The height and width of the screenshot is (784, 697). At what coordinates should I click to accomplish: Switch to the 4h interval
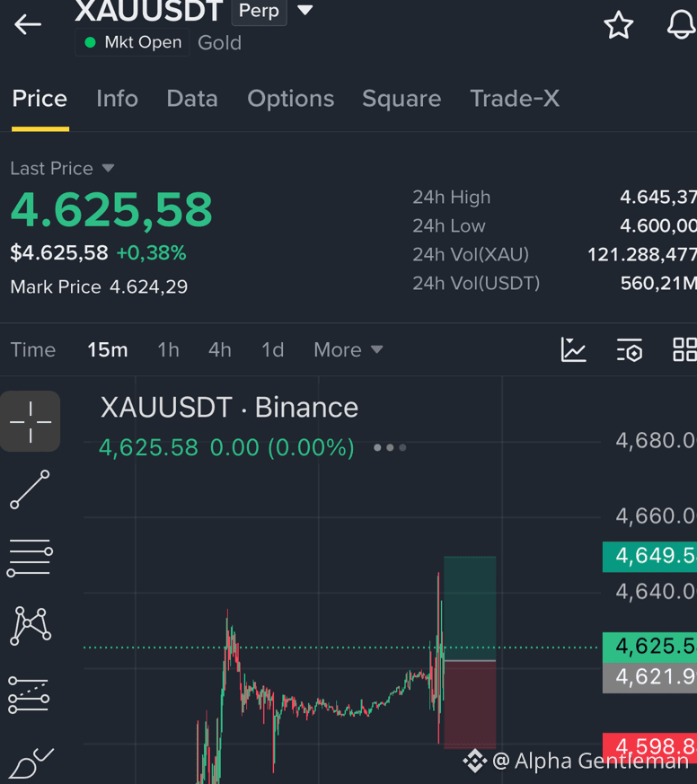click(220, 349)
